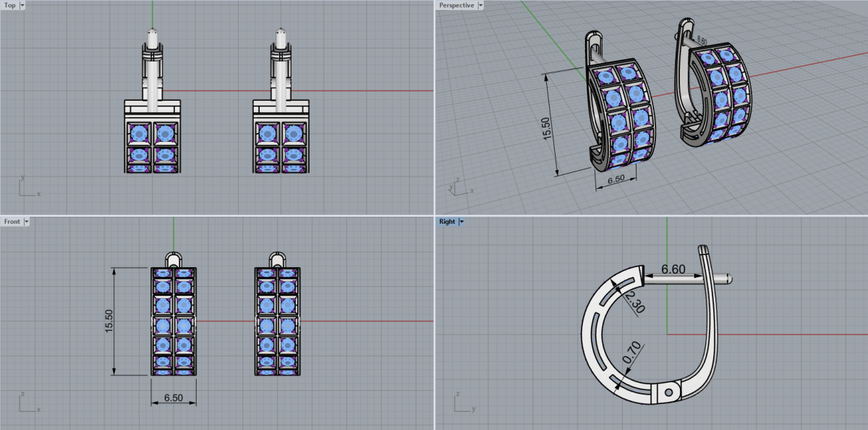This screenshot has width=868, height=430.
Task: Pick the 6.60 dimension in Right view
Action: 673,269
